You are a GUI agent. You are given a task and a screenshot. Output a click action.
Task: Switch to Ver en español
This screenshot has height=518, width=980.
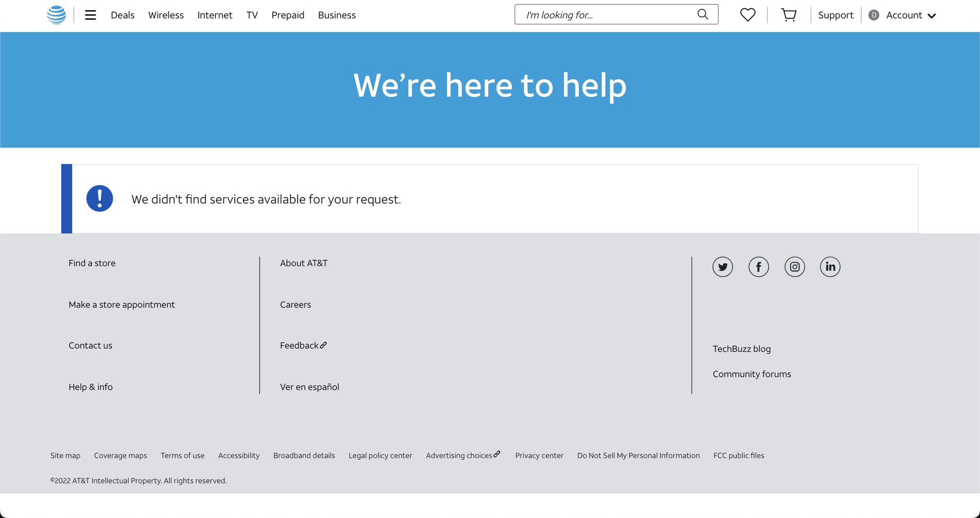tap(309, 387)
